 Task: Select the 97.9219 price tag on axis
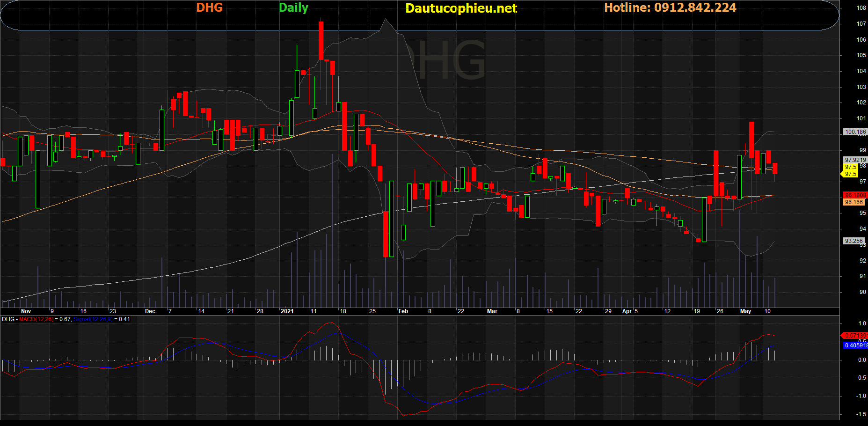click(855, 160)
